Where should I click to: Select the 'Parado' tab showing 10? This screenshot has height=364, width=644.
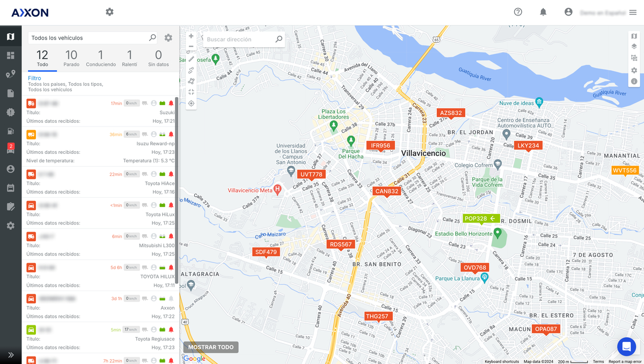click(71, 58)
